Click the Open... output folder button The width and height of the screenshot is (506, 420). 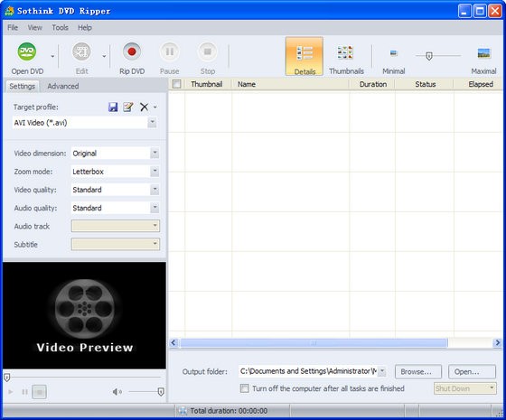tap(472, 372)
